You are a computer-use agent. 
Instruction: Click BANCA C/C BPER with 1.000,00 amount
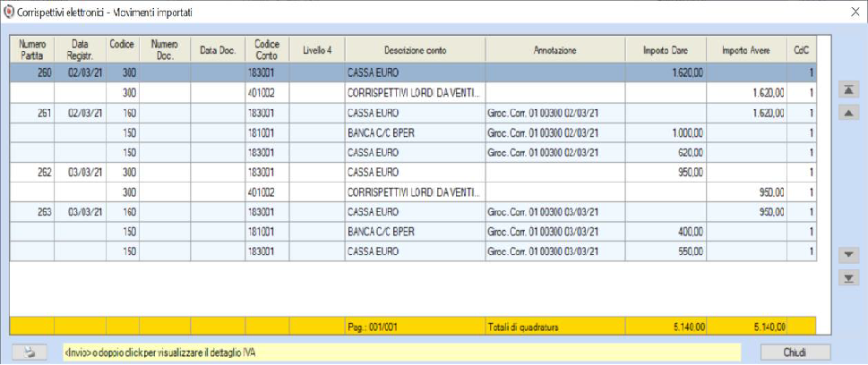point(415,132)
